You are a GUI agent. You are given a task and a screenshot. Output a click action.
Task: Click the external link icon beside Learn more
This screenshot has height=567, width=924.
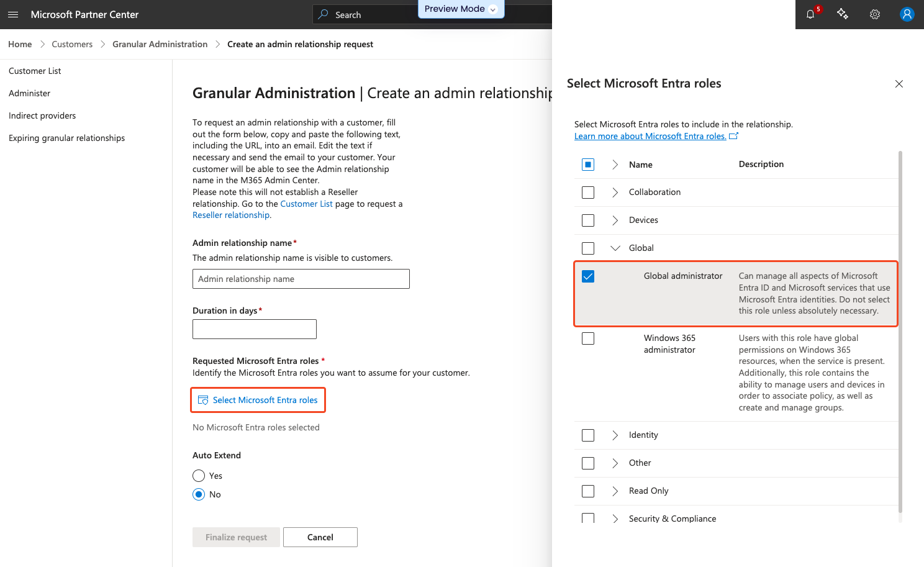tap(733, 136)
